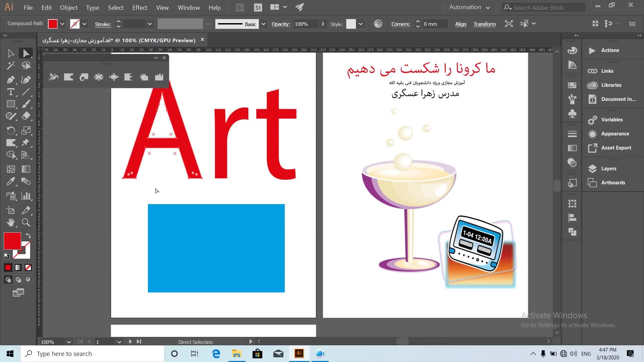This screenshot has width=644, height=362.
Task: Open the Effect menu
Action: (x=140, y=7)
